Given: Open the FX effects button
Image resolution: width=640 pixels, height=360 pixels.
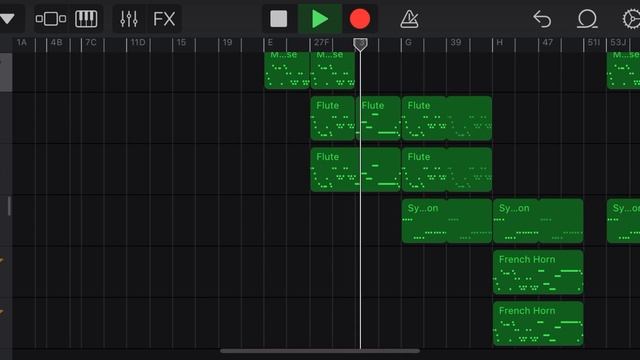Looking at the screenshot, I should tap(164, 19).
